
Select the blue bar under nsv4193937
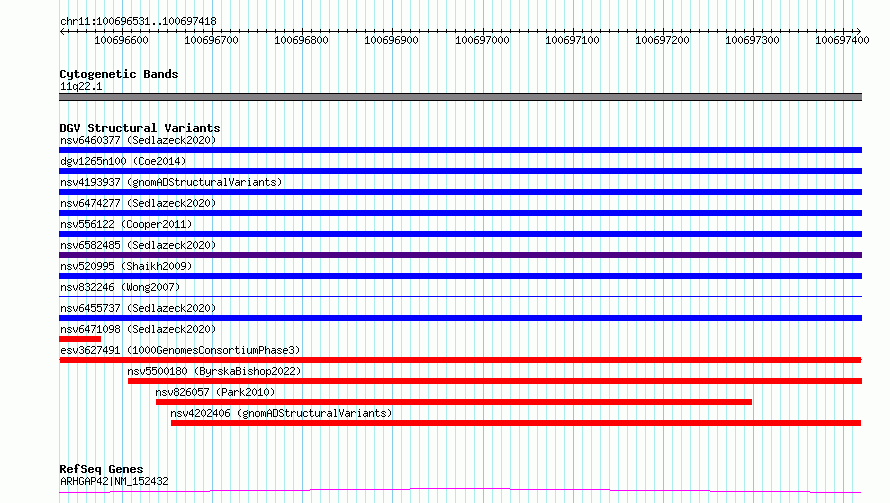[x=460, y=192]
